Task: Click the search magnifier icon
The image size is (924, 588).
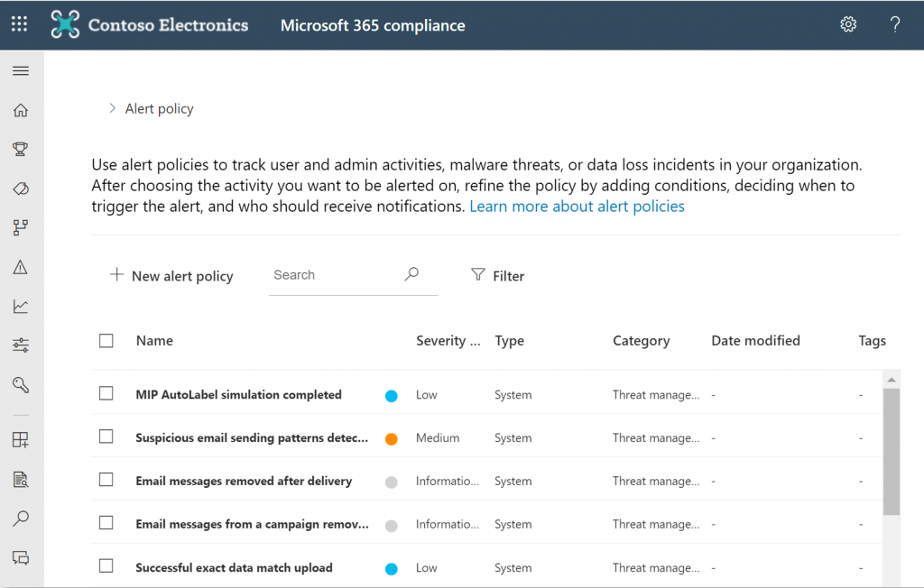Action: [411, 274]
